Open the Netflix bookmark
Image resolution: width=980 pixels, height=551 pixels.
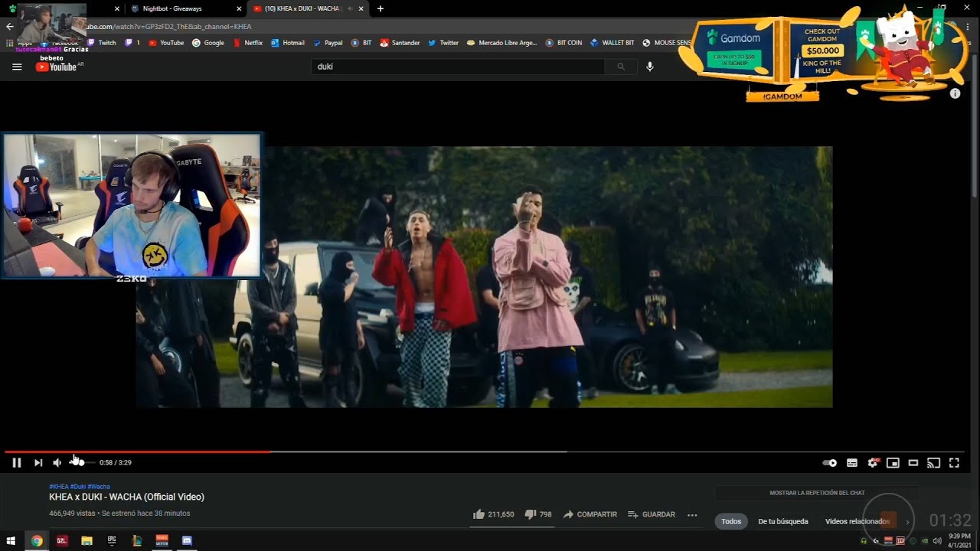point(248,43)
